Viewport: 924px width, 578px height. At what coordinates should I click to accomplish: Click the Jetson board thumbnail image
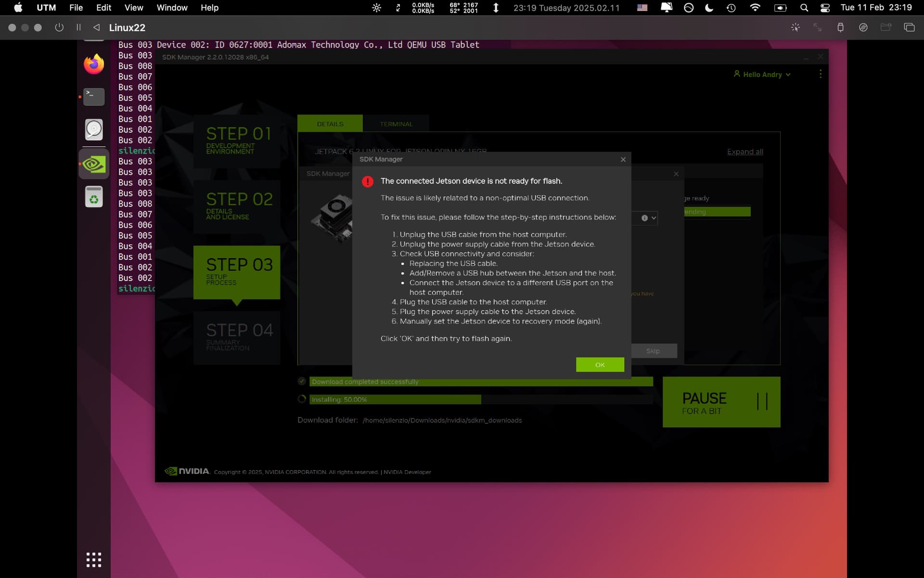coord(332,218)
